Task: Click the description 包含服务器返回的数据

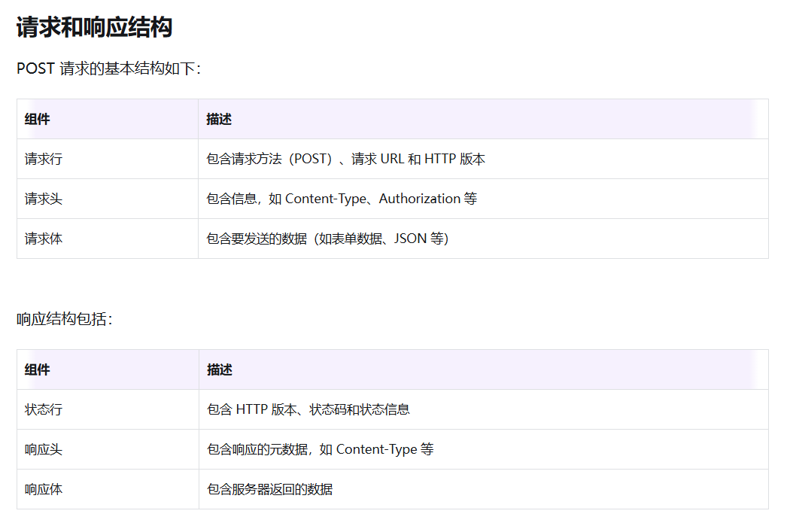Action: (x=269, y=489)
